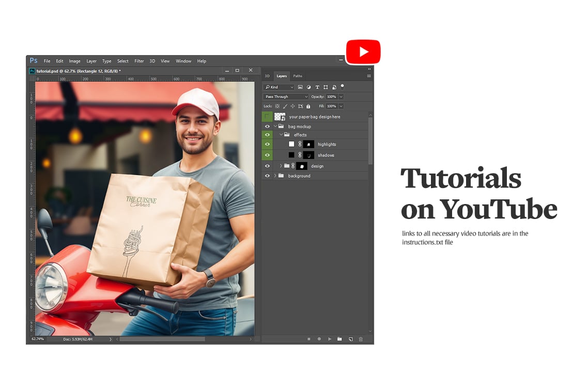Open the Layers panel flyout menu

(x=369, y=75)
